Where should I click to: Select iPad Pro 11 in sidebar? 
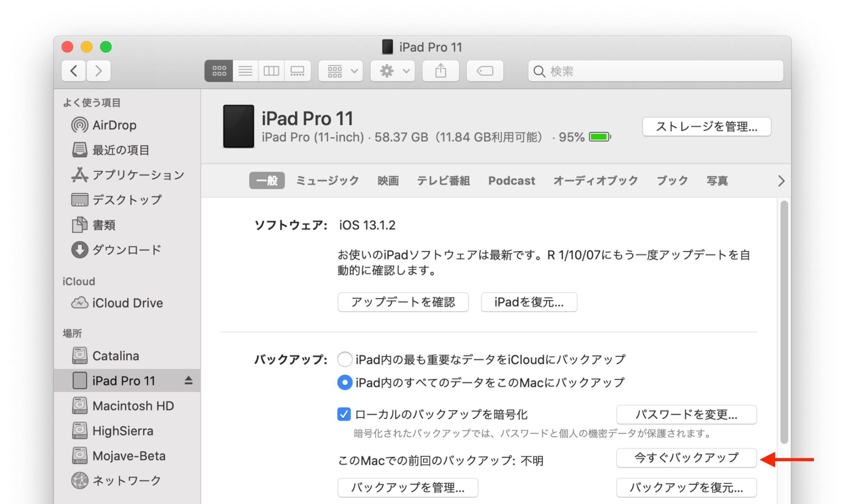(x=127, y=380)
